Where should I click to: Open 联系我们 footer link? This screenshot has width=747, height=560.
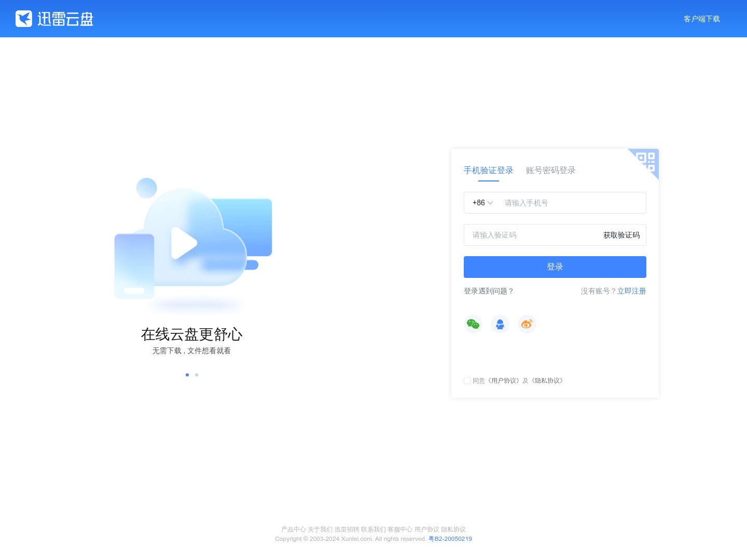coord(374,529)
